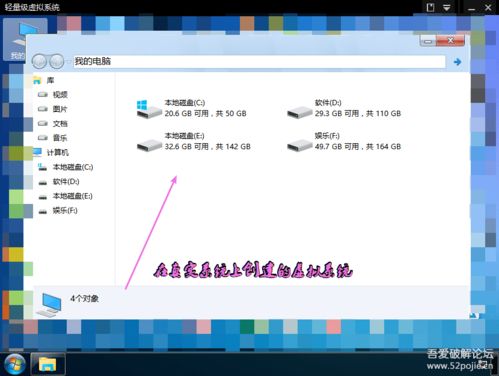Click the virtual system title bar document icon
The height and width of the screenshot is (376, 499).
tap(430, 7)
